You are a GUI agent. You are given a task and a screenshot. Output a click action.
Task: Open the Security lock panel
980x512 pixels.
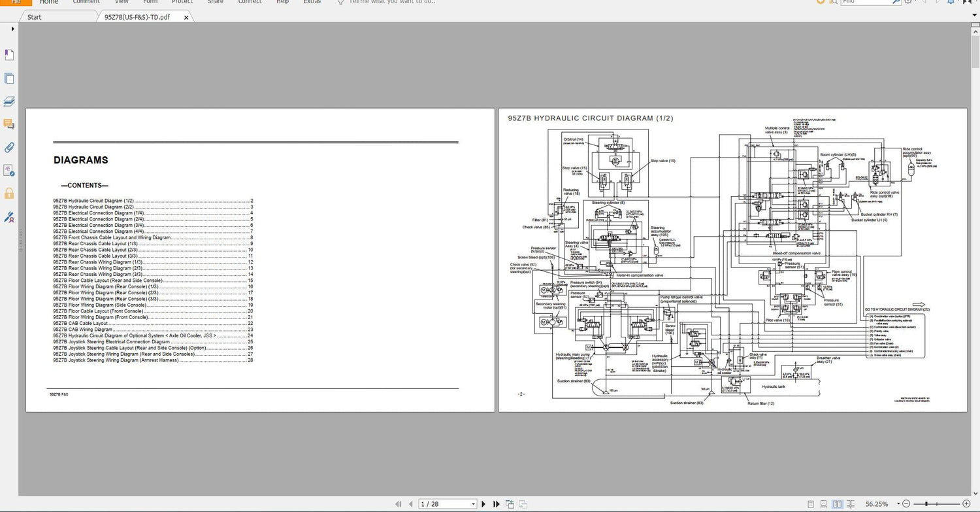9,193
